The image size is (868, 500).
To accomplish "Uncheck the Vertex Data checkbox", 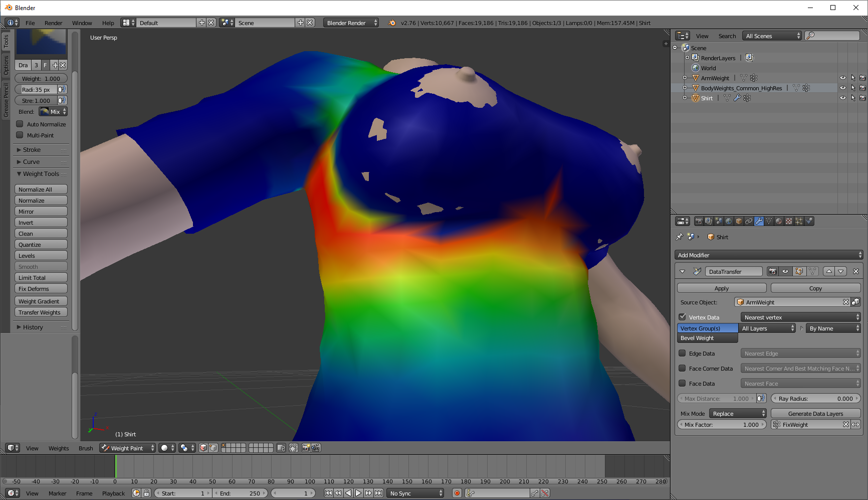I will coord(682,317).
